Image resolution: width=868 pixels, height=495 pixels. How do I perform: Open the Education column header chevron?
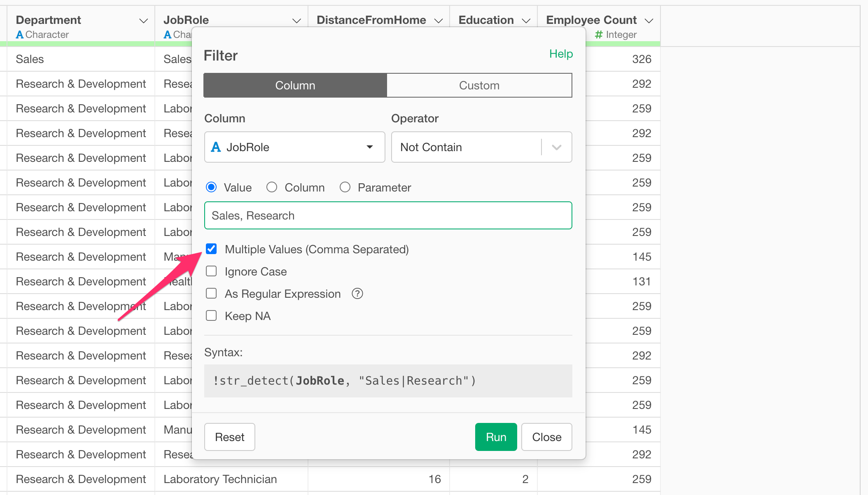point(526,21)
